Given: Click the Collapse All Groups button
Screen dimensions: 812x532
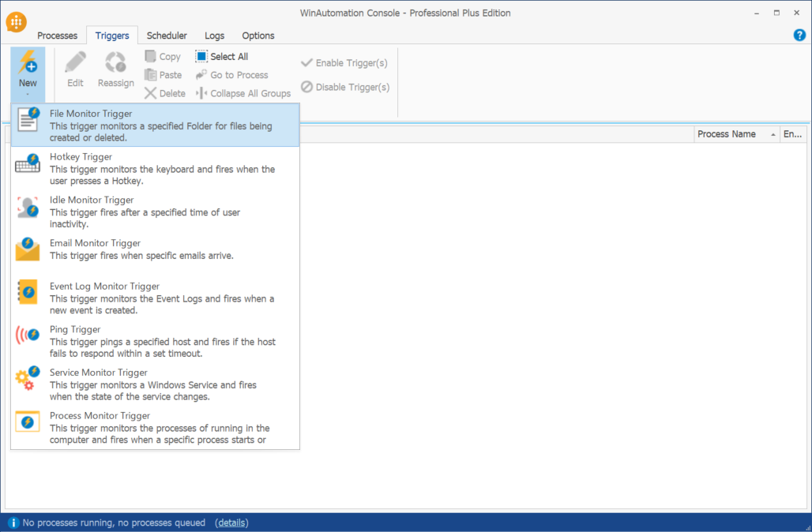Looking at the screenshot, I should coord(243,93).
